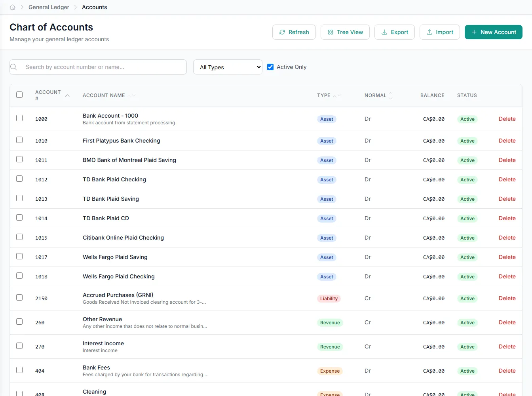Click account number 2150
This screenshot has width=532, height=396.
click(x=41, y=299)
